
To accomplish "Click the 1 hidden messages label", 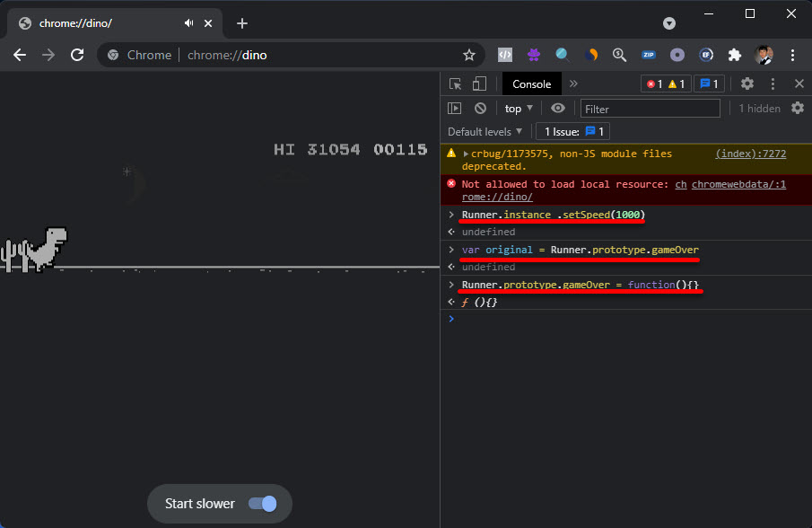I will 759,109.
